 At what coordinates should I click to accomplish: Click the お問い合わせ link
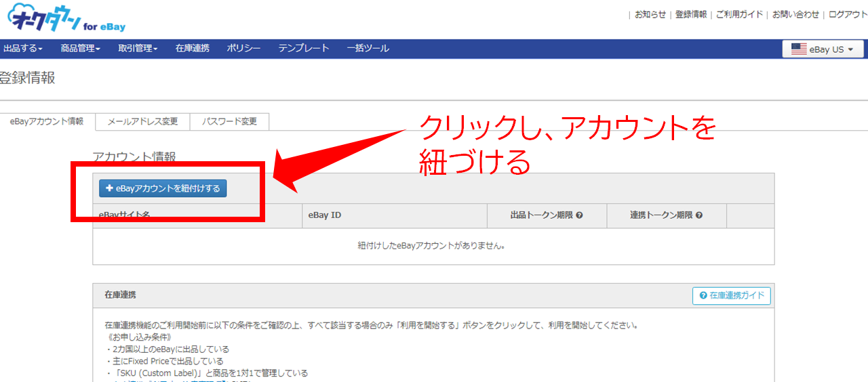(x=796, y=14)
